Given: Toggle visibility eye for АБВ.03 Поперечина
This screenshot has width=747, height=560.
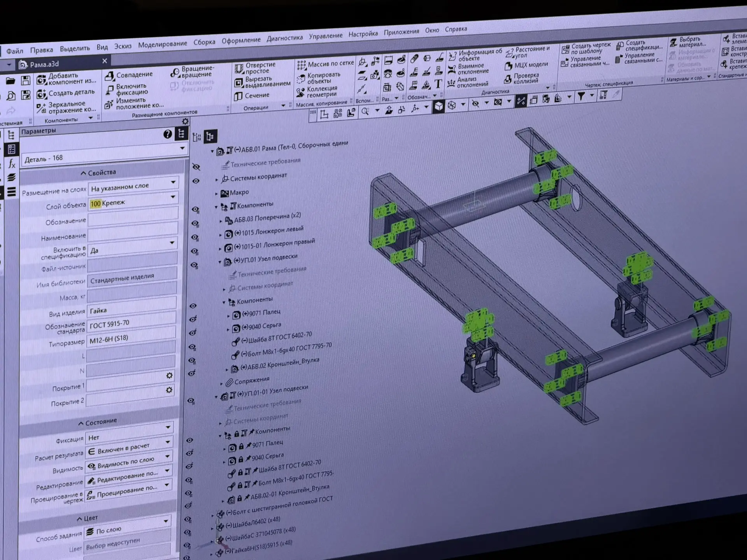Looking at the screenshot, I should [x=195, y=223].
